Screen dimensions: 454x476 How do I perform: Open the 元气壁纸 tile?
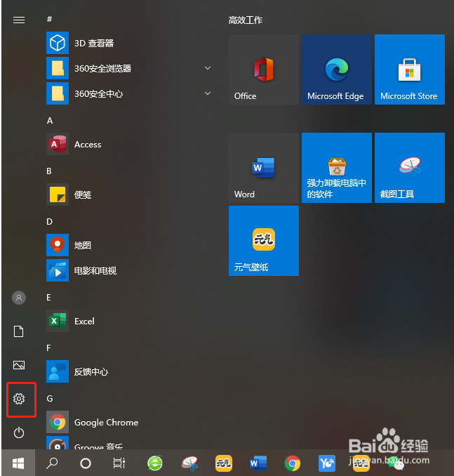pyautogui.click(x=264, y=241)
